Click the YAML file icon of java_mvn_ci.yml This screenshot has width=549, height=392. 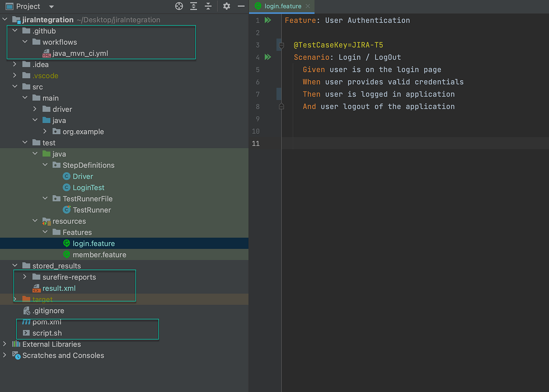[x=46, y=53]
